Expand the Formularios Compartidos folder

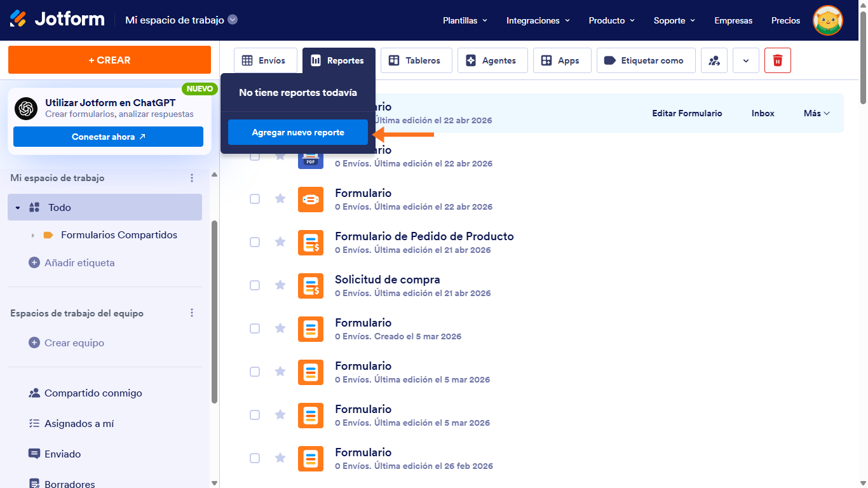32,234
